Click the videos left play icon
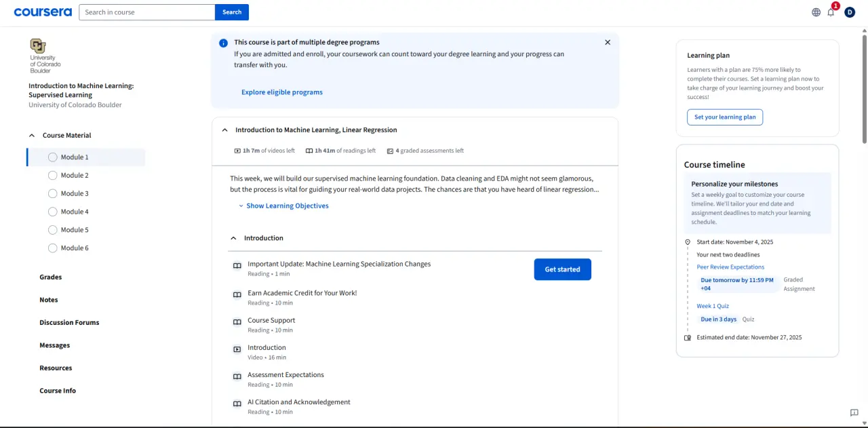Screen dimensions: 868x428 pos(237,151)
